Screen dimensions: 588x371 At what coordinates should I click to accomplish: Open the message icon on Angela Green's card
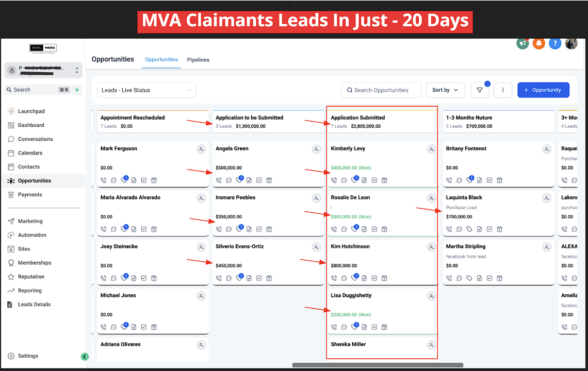229,180
